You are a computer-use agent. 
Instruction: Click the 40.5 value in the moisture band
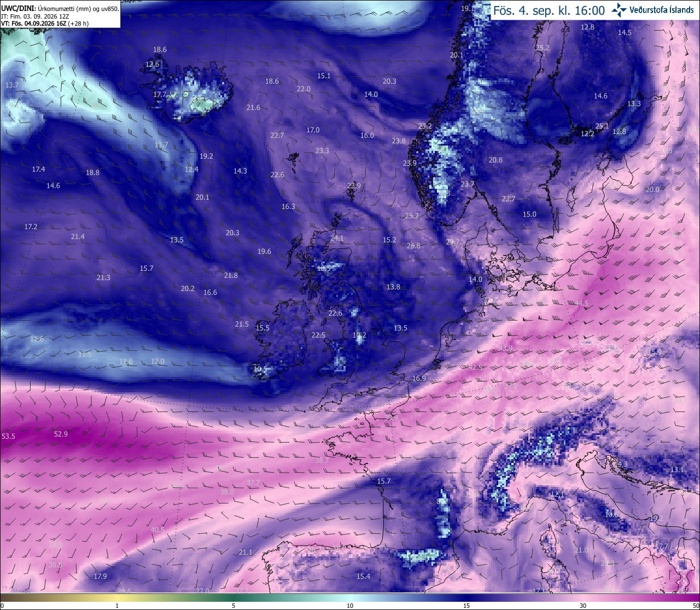click(x=157, y=530)
